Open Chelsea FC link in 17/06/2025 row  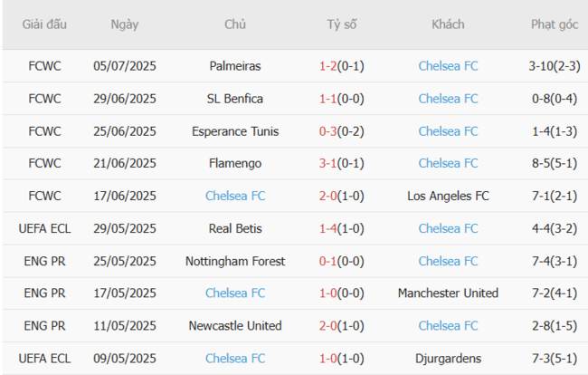pos(235,196)
